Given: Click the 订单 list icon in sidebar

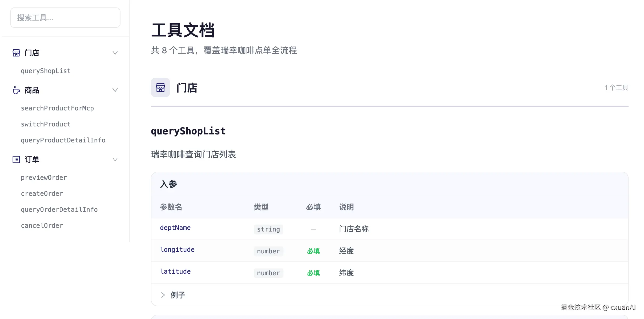Looking at the screenshot, I should coord(16,159).
